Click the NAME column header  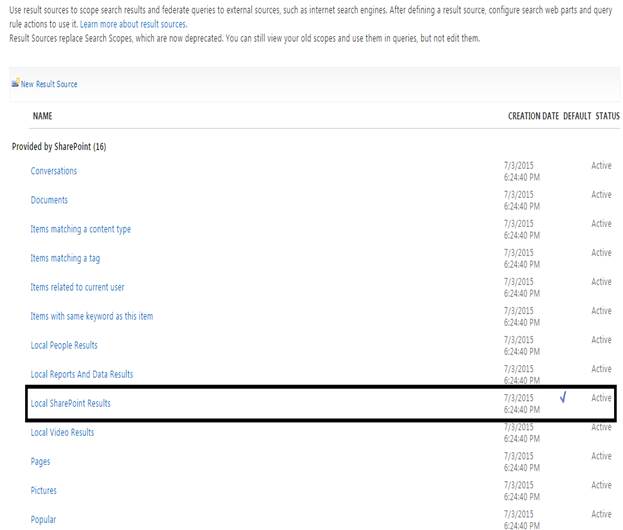click(43, 116)
